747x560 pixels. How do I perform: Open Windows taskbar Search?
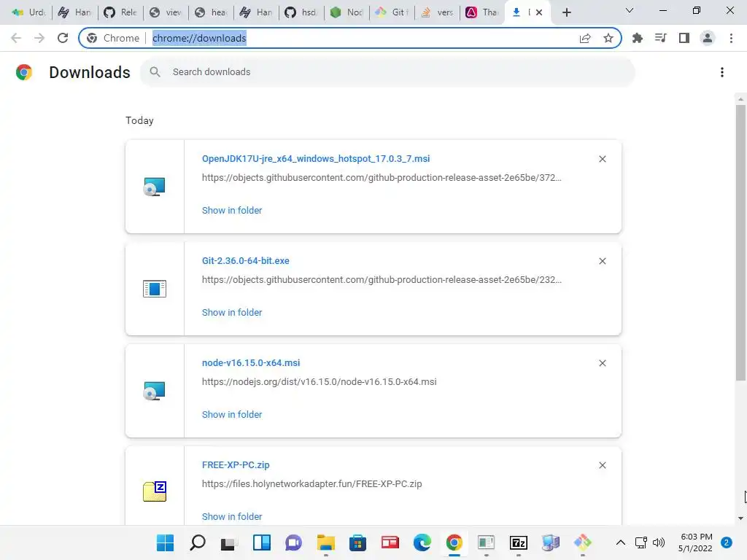click(x=197, y=542)
